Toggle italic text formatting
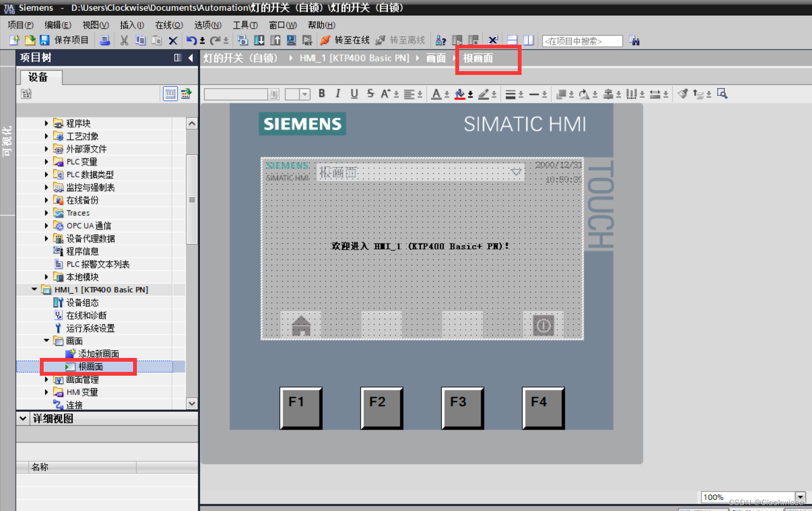812x511 pixels. coord(338,93)
